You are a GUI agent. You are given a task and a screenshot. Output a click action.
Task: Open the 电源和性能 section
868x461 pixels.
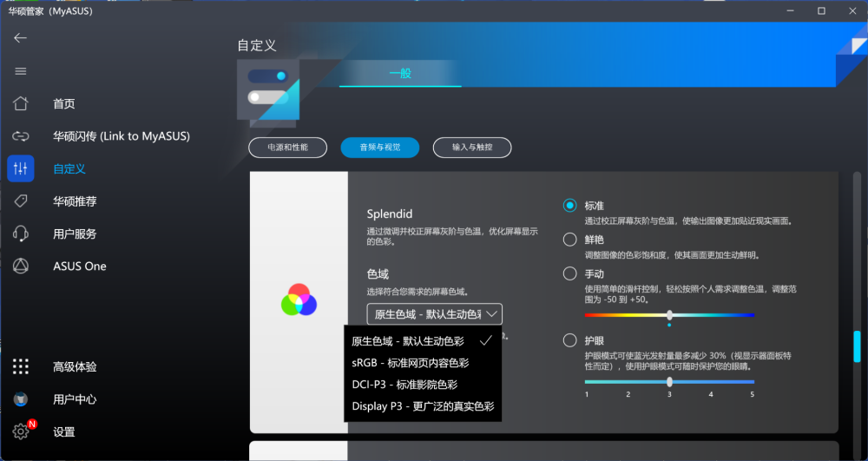point(288,148)
